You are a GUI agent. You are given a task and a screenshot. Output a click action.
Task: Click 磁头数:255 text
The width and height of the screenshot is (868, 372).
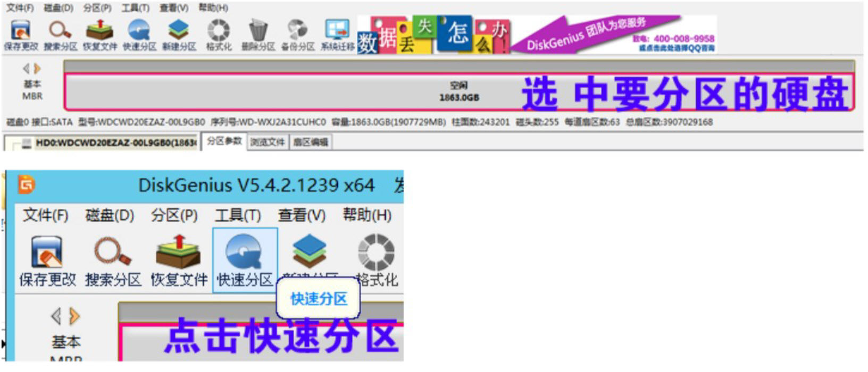click(x=537, y=122)
